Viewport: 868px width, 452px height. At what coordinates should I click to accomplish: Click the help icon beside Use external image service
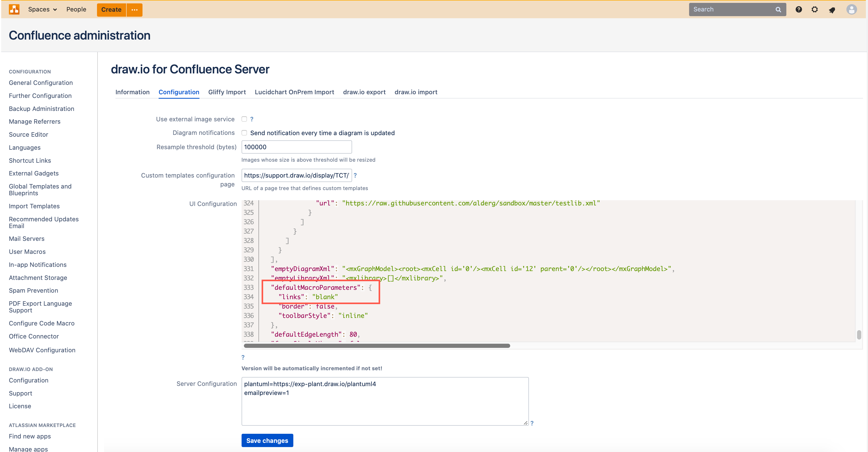(252, 119)
